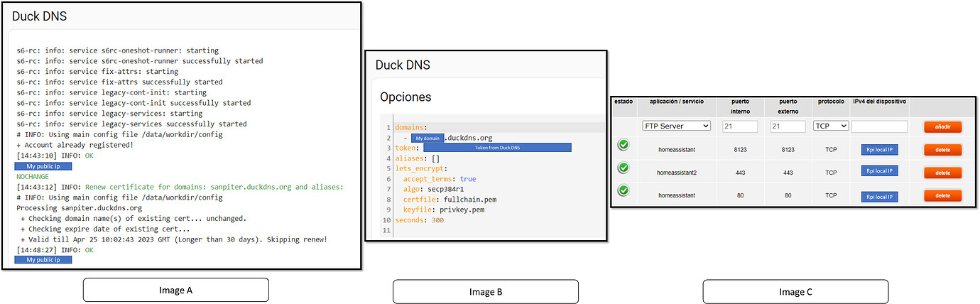
Task: Select the 'homeassistant2' service name cell
Action: [x=676, y=173]
